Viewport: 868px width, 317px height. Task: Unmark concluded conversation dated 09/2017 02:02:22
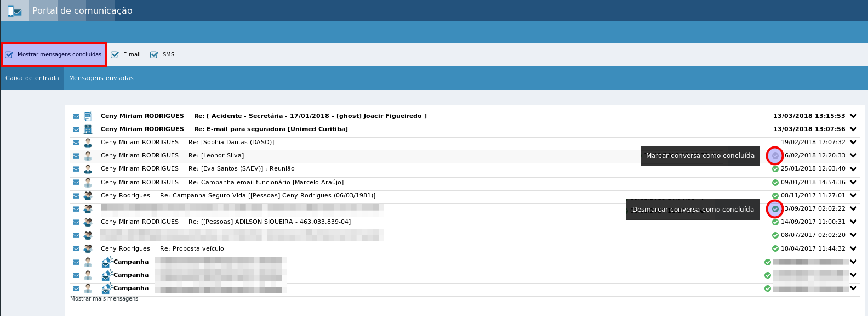tap(775, 209)
